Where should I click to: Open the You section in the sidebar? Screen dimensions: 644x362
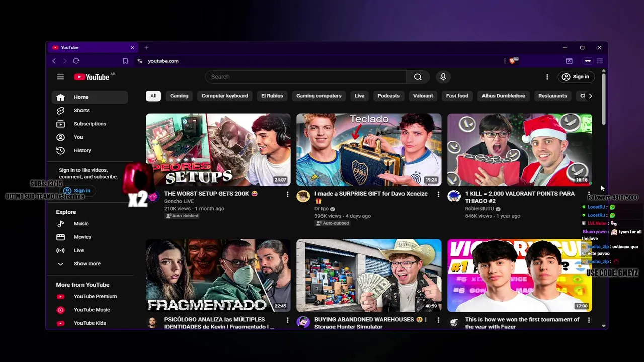[x=90, y=137]
